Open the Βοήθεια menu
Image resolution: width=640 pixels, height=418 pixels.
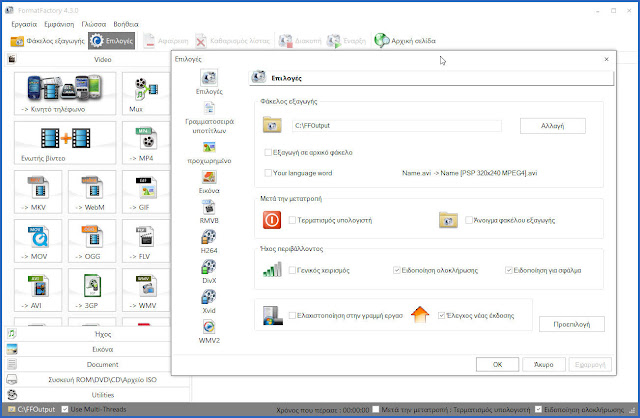click(x=126, y=24)
